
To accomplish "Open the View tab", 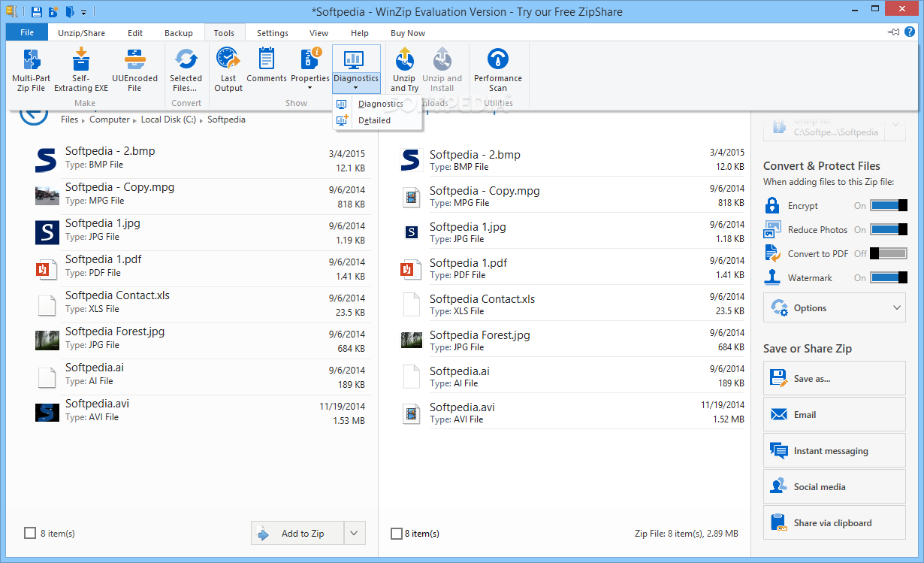I will pos(319,33).
